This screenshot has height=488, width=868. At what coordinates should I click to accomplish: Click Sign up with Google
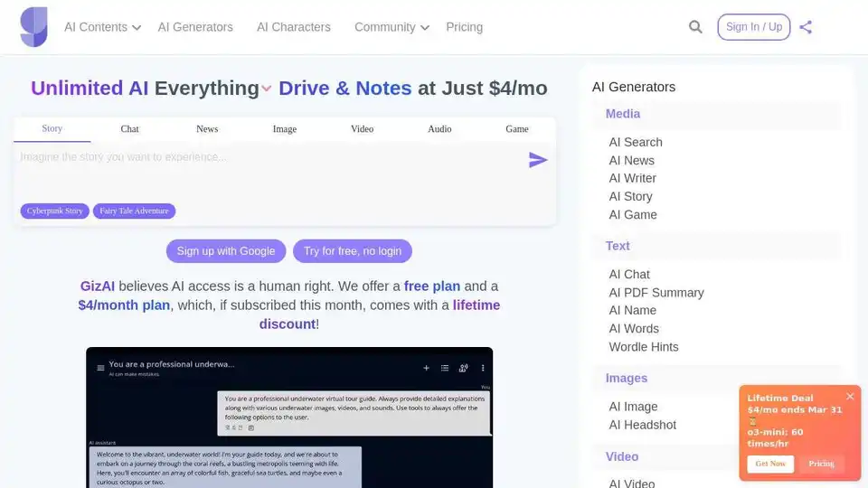click(x=226, y=251)
